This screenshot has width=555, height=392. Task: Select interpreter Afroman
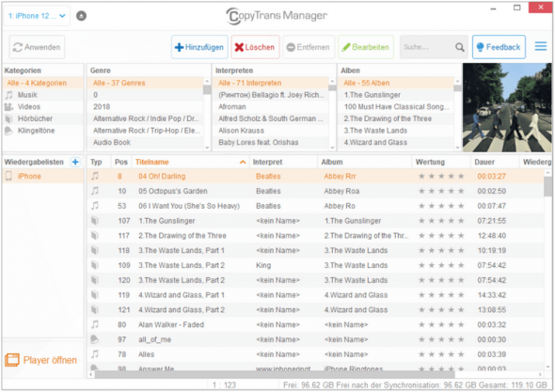[x=271, y=107]
